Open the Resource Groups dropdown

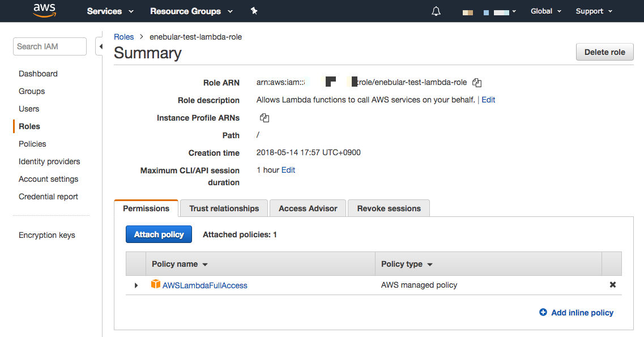click(x=191, y=11)
